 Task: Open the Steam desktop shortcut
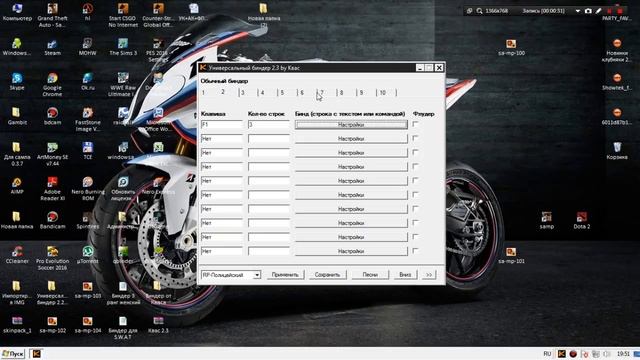click(52, 47)
